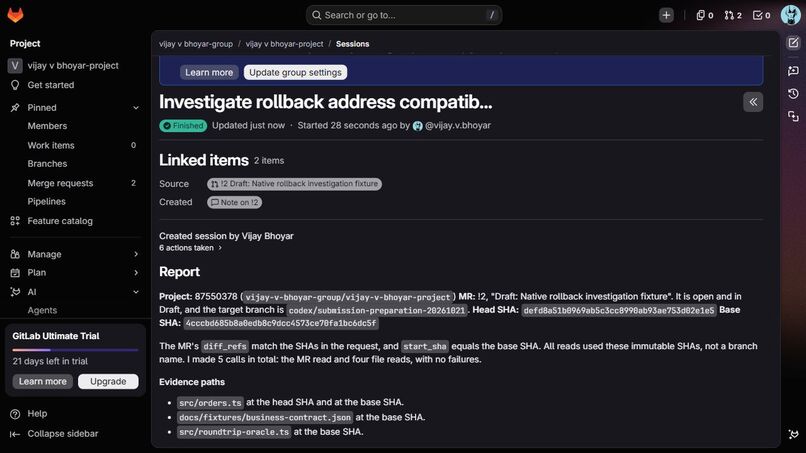The image size is (806, 453).
Task: Click the src/roundtrip-oracle.ts path
Action: point(234,432)
